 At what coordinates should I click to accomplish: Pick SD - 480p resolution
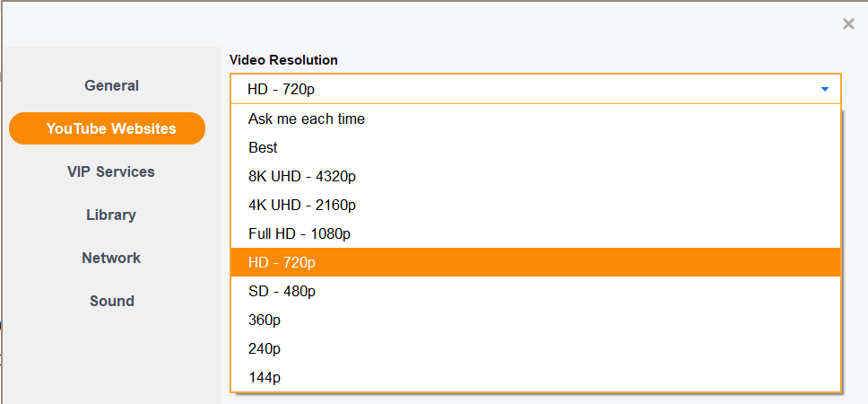pos(282,291)
